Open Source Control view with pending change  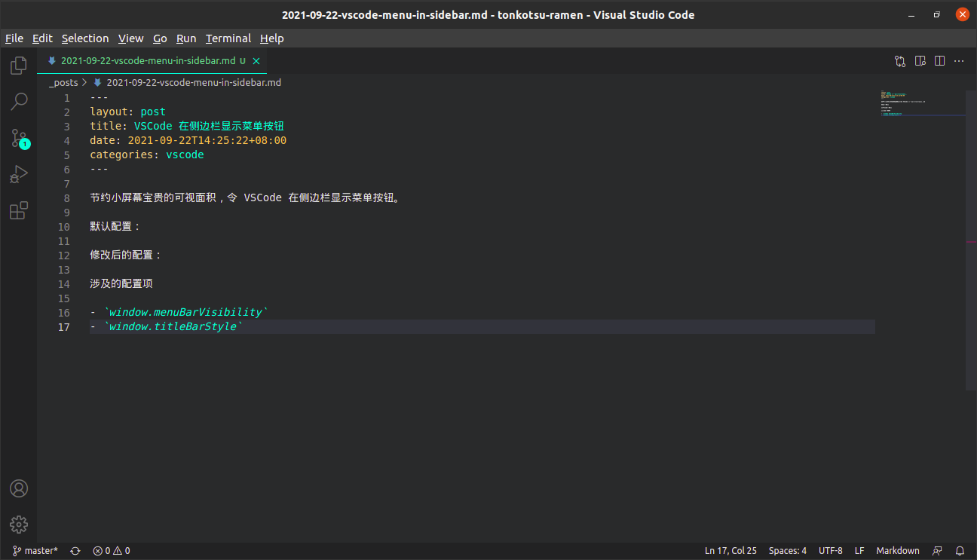click(19, 138)
